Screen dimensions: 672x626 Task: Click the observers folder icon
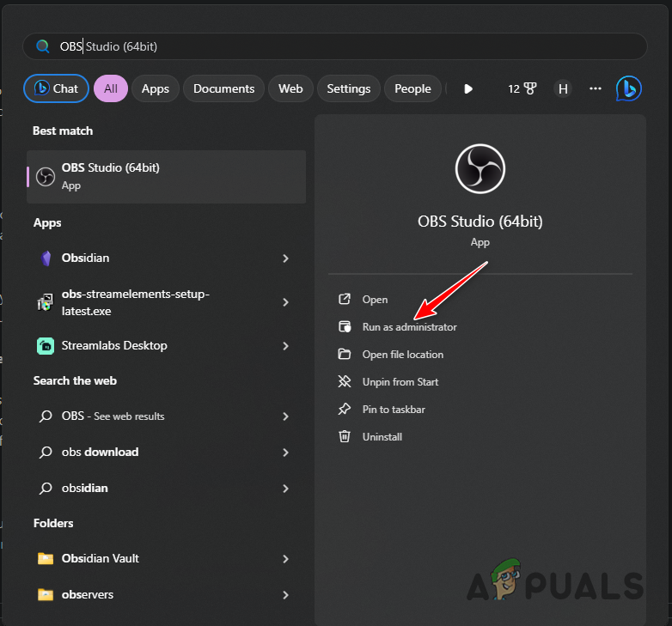[x=46, y=595]
